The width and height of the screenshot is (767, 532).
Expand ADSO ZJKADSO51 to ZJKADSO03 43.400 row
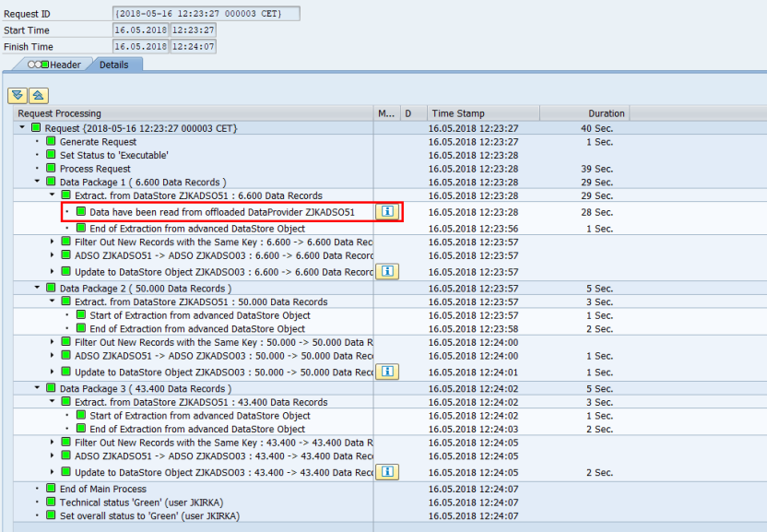[53, 455]
